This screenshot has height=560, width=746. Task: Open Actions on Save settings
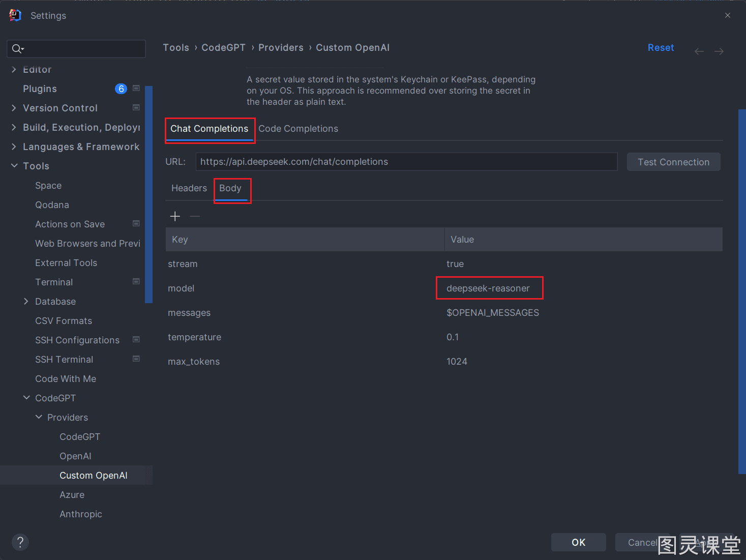[70, 224]
